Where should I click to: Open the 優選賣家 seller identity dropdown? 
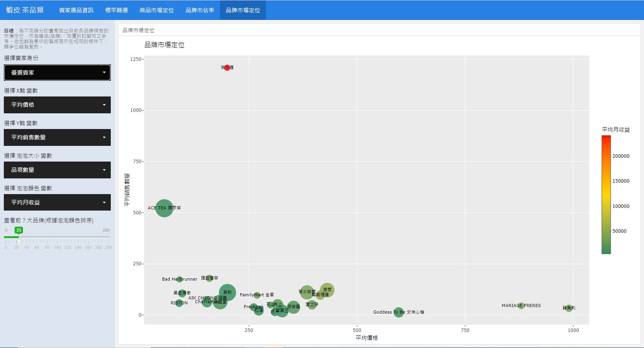[57, 72]
